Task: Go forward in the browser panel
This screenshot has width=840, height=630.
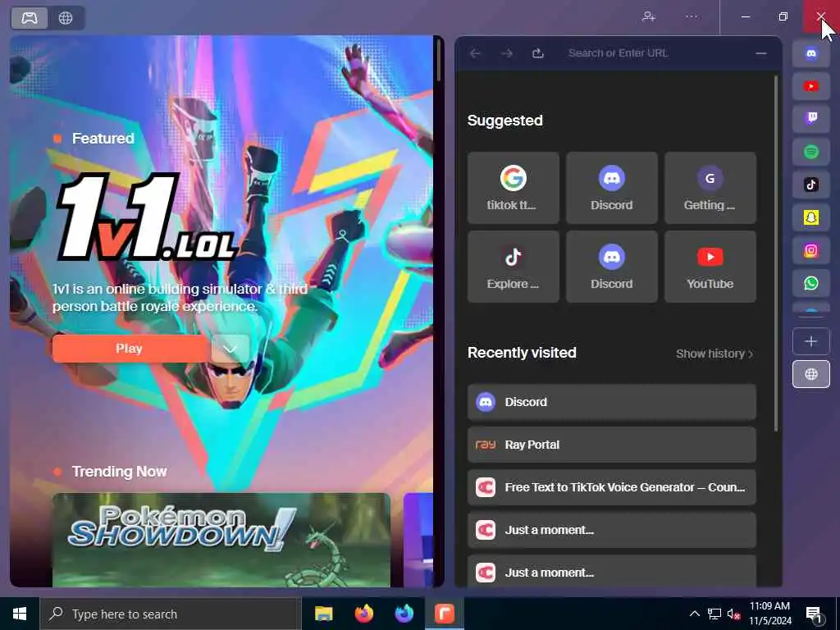Action: 506,53
